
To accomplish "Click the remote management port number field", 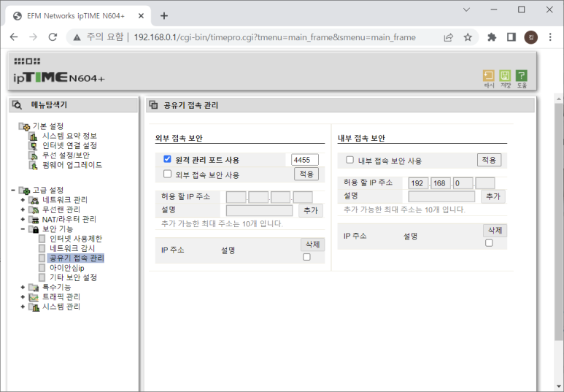I will tap(304, 159).
